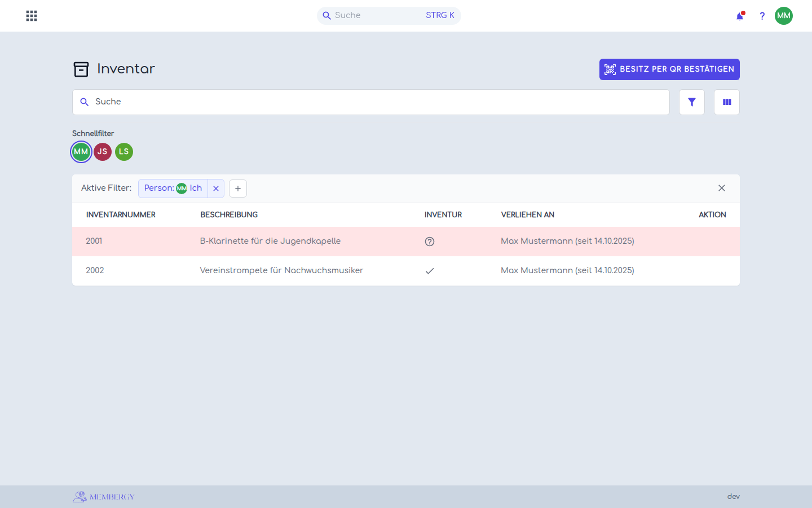Viewport: 812px width, 508px height.
Task: Clear all active filters
Action: point(722,188)
